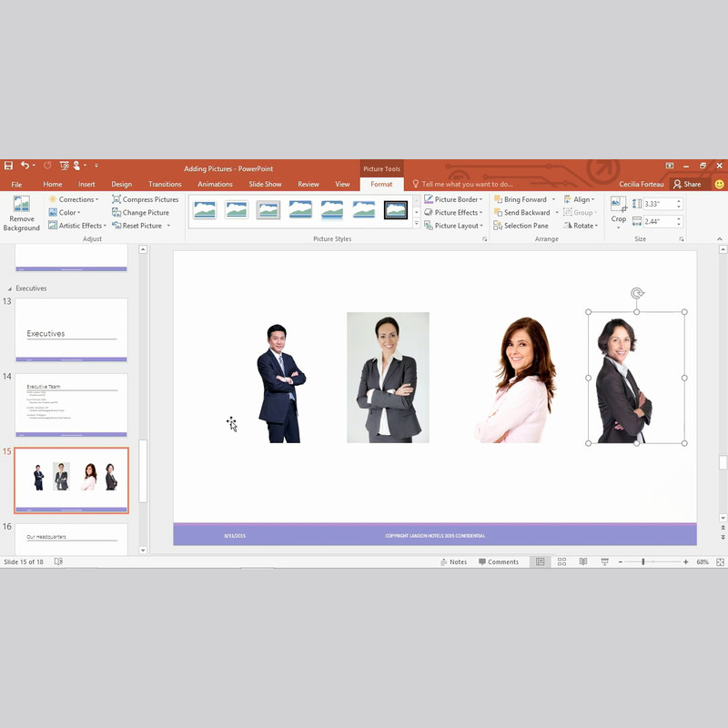Open the Animations tab
Image resolution: width=728 pixels, height=728 pixels.
tap(215, 184)
